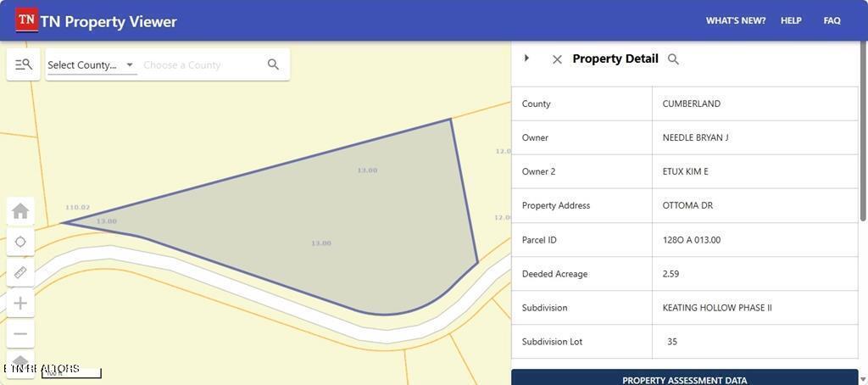The width and height of the screenshot is (868, 385).
Task: Click the detail panel scrollbar
Action: point(864,133)
